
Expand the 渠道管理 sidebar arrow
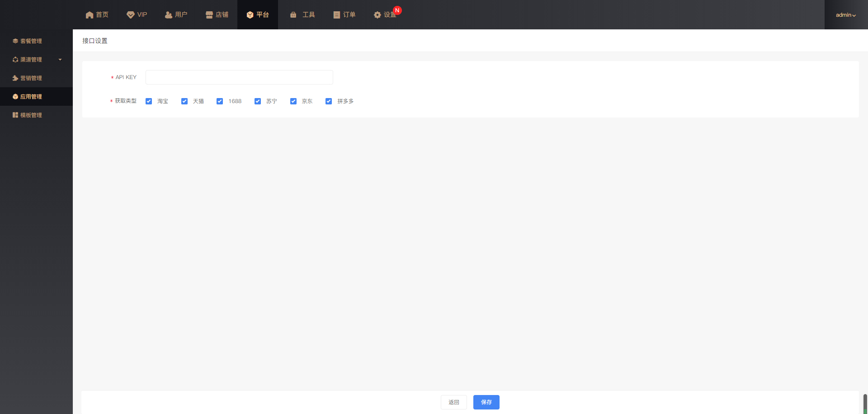pos(60,60)
